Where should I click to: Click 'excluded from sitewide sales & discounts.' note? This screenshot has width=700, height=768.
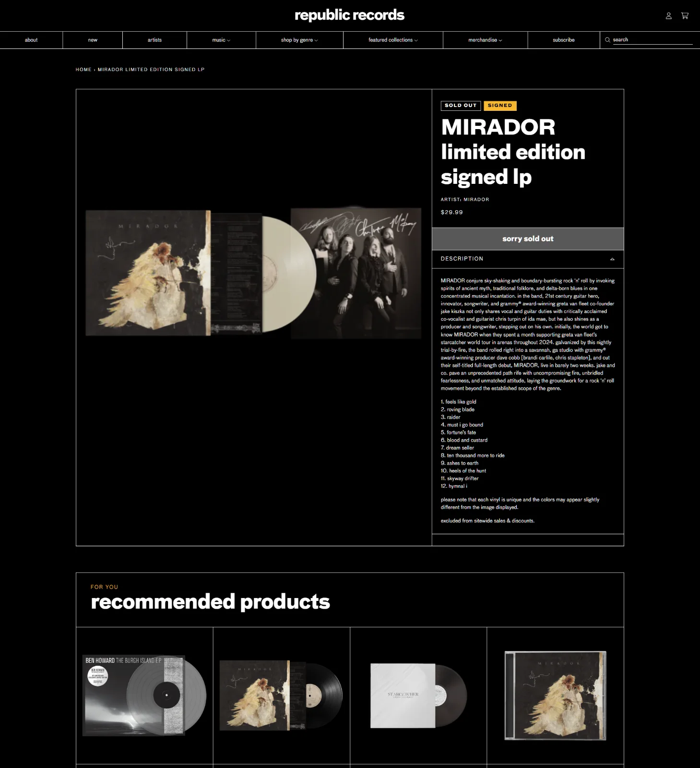[x=487, y=521]
